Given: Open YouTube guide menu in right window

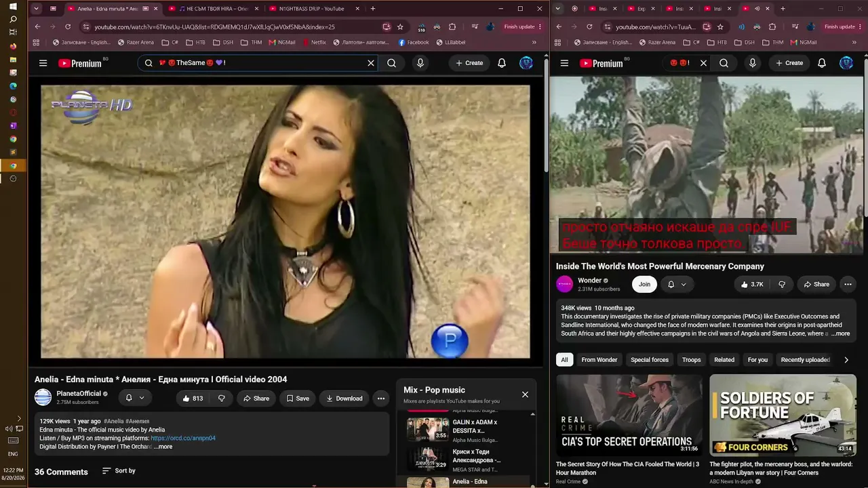Looking at the screenshot, I should [x=564, y=63].
